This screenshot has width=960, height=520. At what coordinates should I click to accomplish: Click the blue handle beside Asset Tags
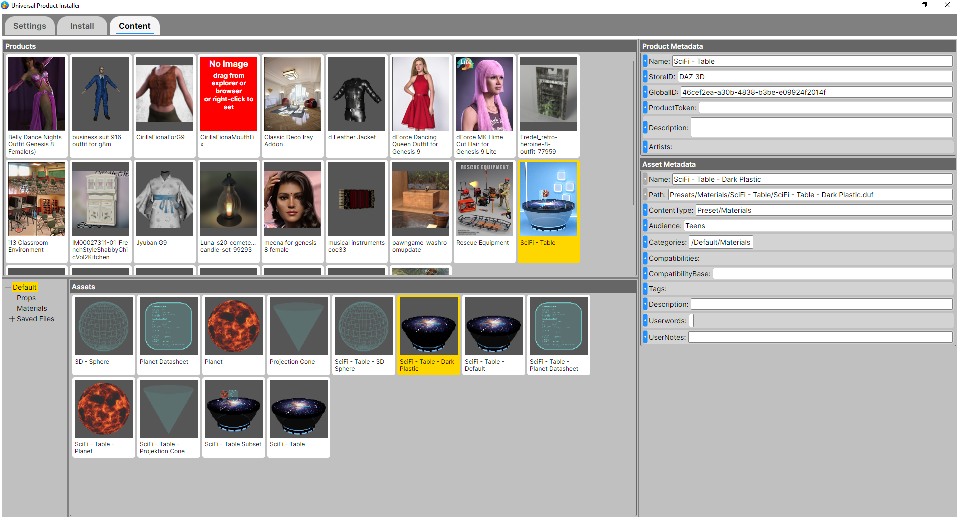(645, 289)
